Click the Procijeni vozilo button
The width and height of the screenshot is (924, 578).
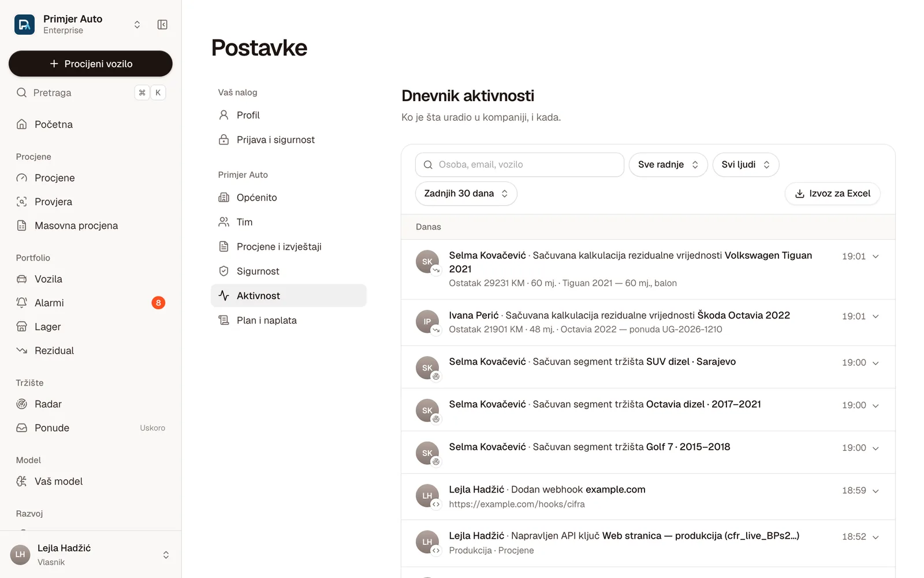click(x=91, y=64)
